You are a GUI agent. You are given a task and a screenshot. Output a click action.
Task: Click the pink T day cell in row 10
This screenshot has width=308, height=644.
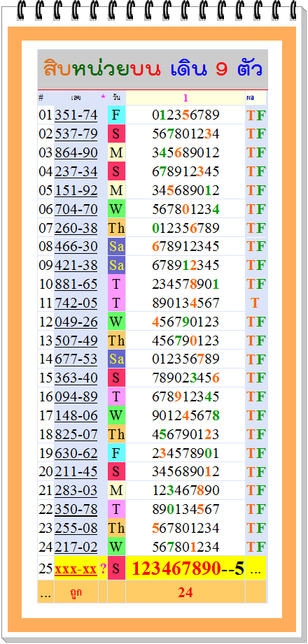116,284
